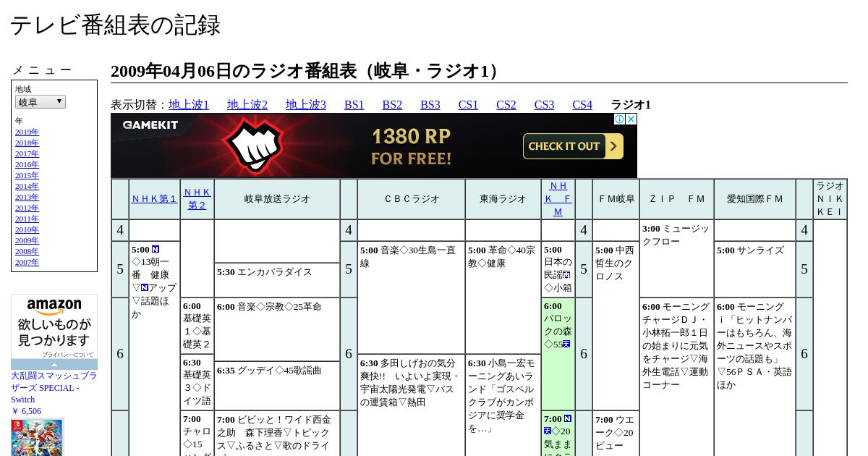
Task: Switch to the CS3 listing
Action: pyautogui.click(x=544, y=105)
